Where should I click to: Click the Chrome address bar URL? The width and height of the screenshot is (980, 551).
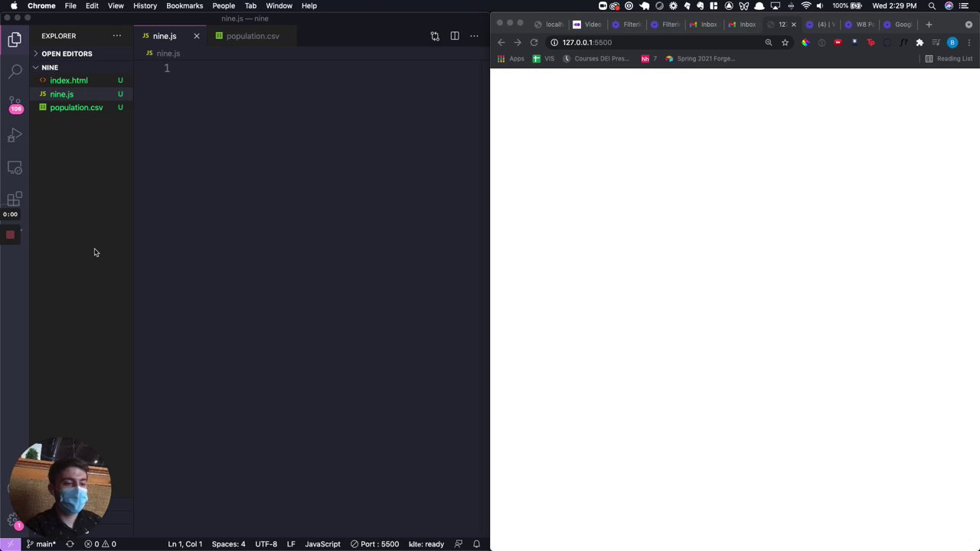click(x=587, y=43)
